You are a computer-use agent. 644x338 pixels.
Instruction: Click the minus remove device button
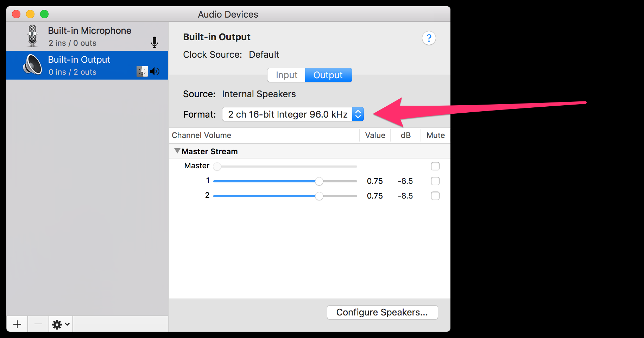38,324
